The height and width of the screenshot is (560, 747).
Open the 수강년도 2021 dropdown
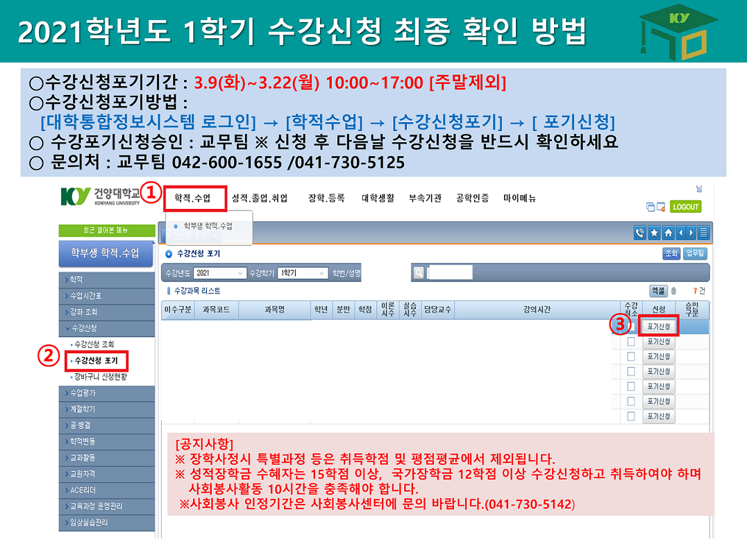click(220, 273)
